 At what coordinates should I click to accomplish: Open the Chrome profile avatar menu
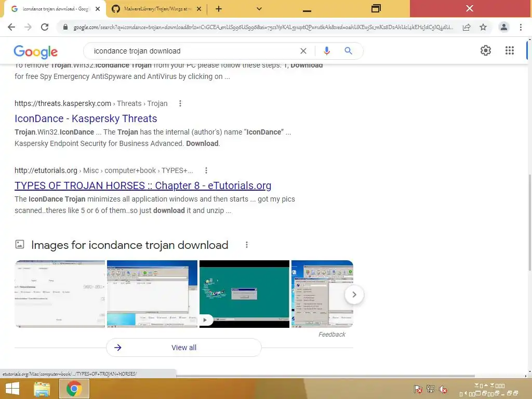[x=504, y=27]
